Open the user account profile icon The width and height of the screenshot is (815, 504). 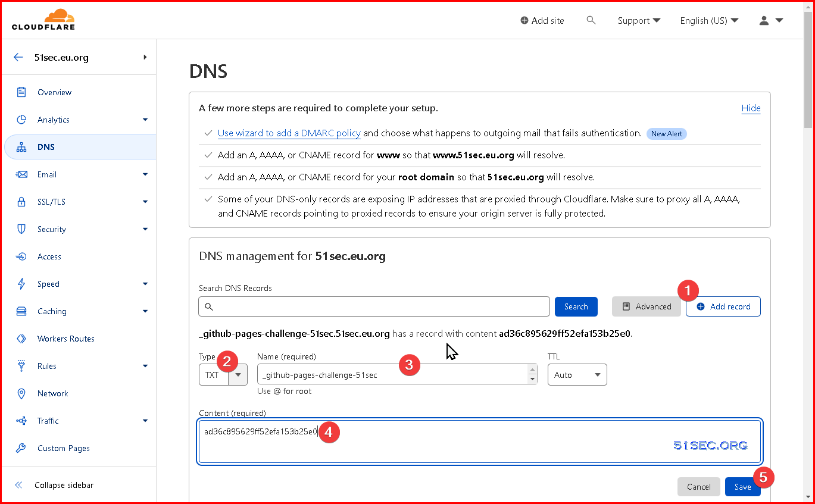click(764, 20)
